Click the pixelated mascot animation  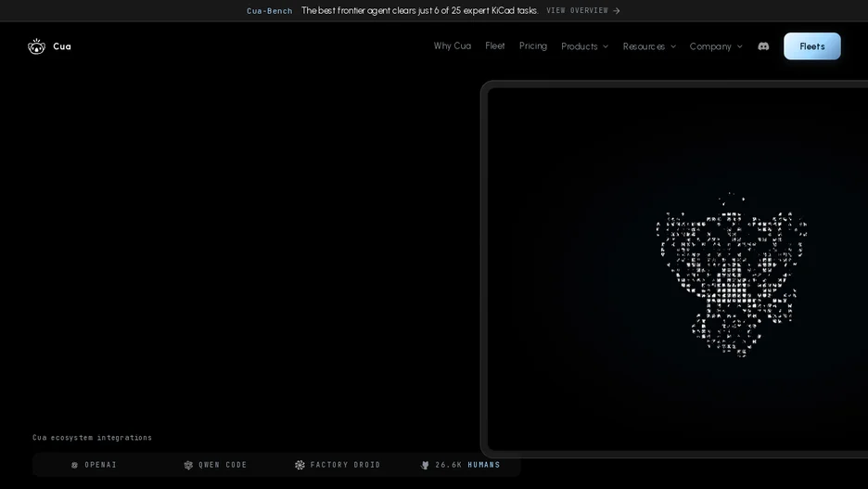tap(732, 276)
